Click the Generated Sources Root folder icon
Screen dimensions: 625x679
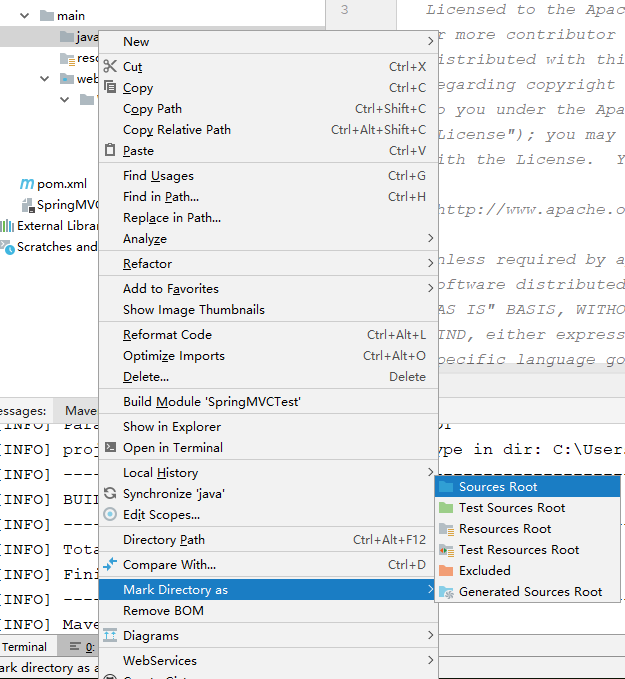(446, 592)
